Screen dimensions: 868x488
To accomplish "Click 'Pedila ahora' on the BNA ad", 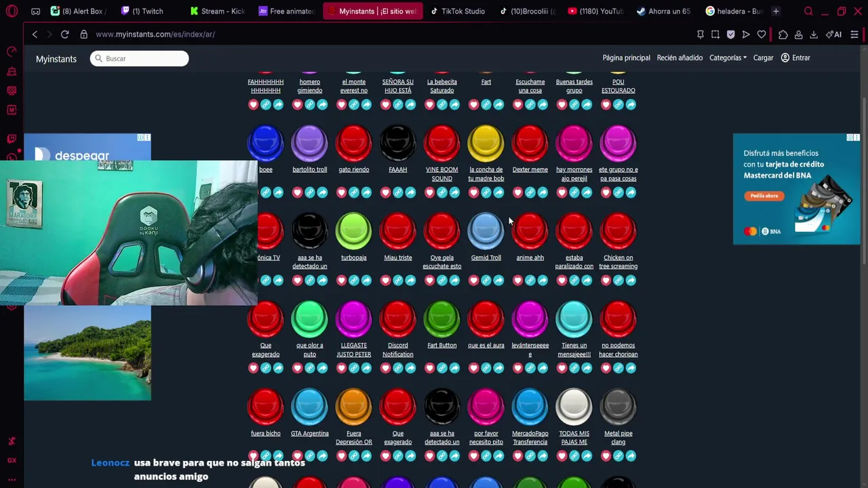I will click(x=764, y=196).
